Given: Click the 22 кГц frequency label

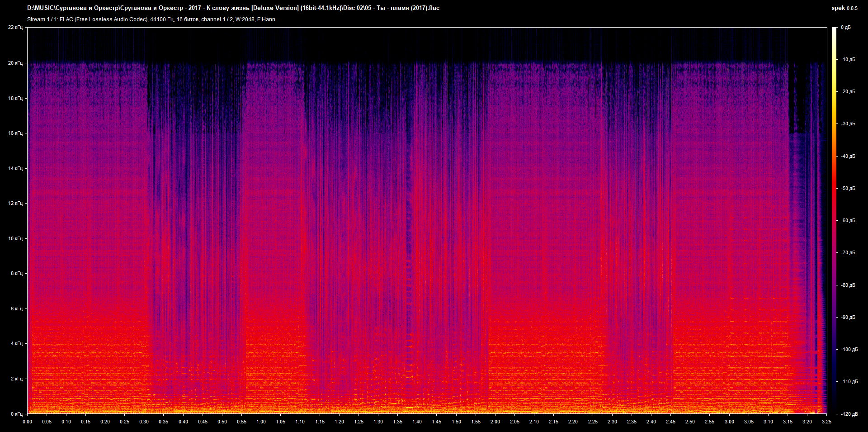Looking at the screenshot, I should pyautogui.click(x=15, y=28).
